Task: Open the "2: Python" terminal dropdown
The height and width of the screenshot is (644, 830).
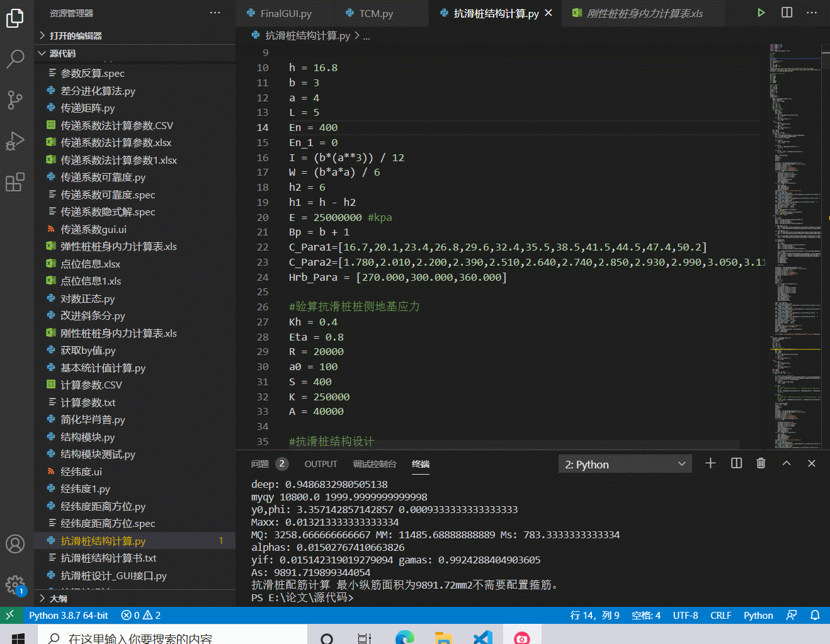Action: 624,463
